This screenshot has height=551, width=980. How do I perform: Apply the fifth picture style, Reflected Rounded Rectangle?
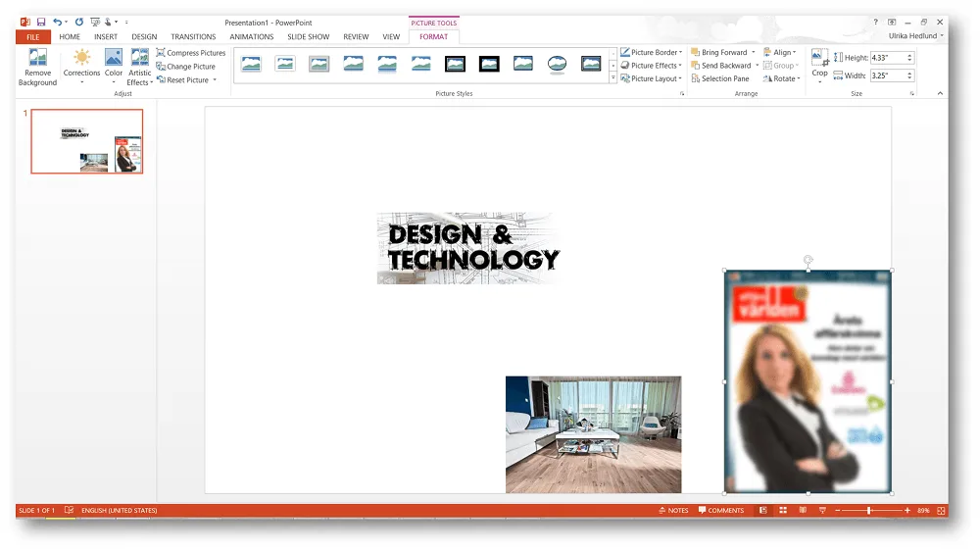pos(387,64)
